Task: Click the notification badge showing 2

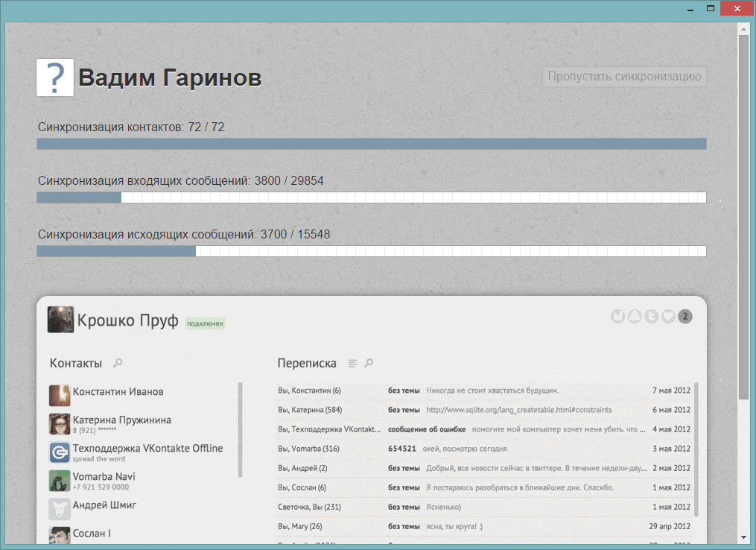Action: tap(685, 317)
